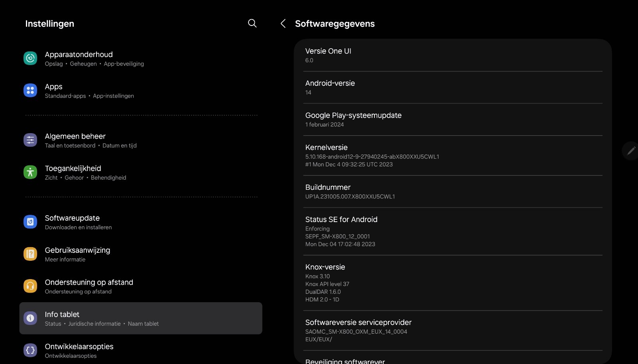Tap the Ontwikkelaarsopties braces icon
Screen dimensions: 638x364
click(x=30, y=350)
